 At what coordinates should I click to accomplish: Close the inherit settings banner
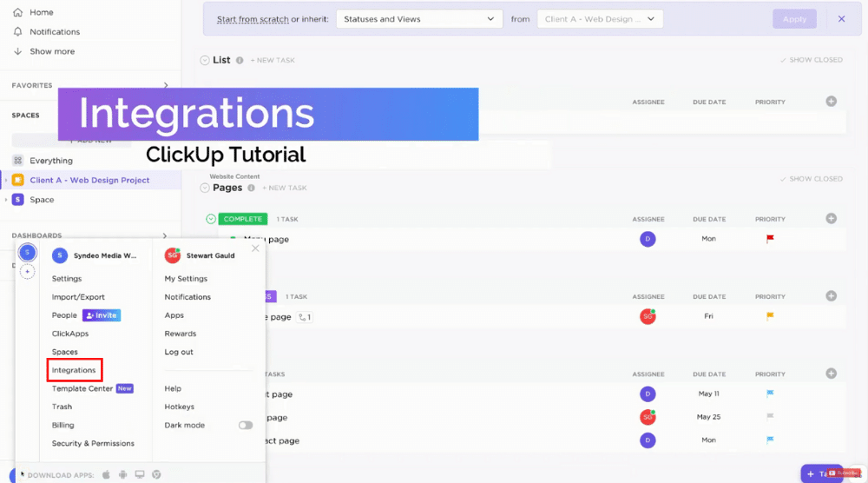click(x=841, y=19)
